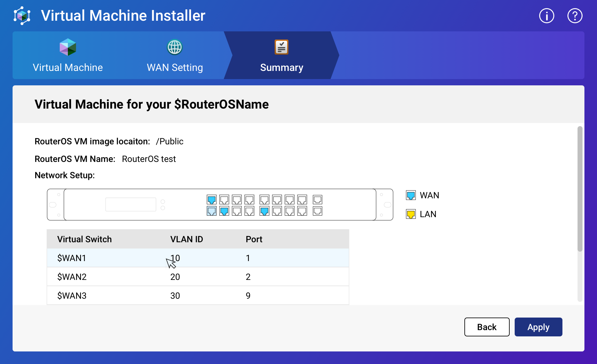Click the VLAN ID column header
Viewport: 597px width, 364px height.
[187, 239]
